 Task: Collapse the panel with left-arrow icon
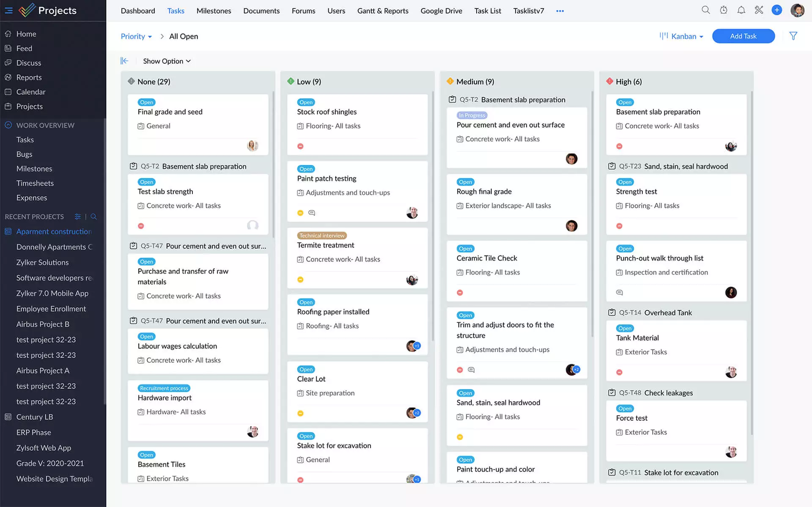124,61
